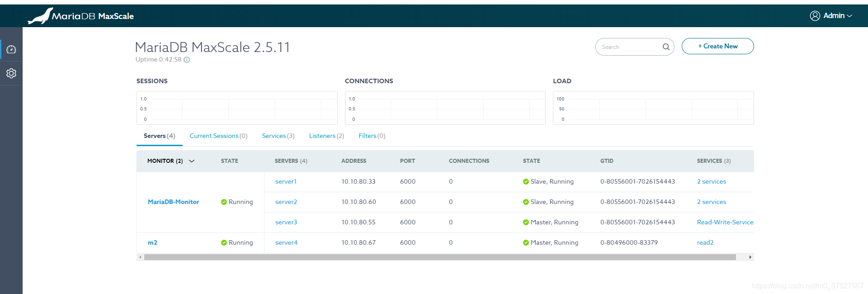
Task: Click the search magnifier icon
Action: tap(666, 47)
